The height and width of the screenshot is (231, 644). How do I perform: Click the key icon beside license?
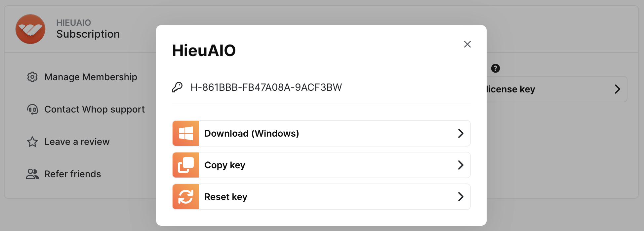tap(177, 87)
